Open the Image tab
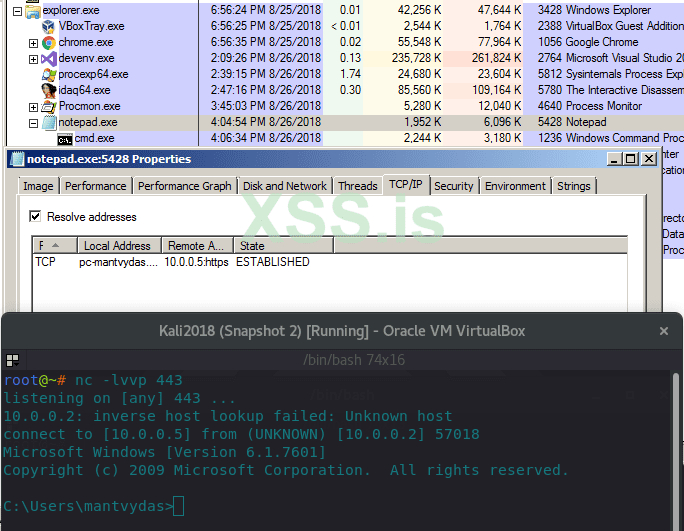The image size is (684, 531). [x=38, y=186]
